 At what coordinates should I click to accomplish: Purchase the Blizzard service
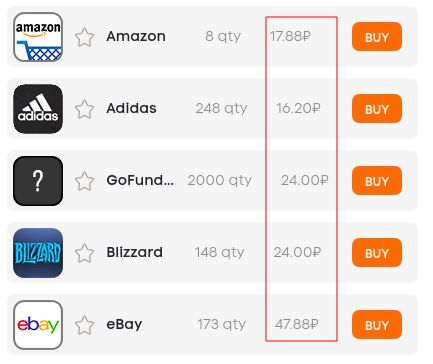click(377, 253)
